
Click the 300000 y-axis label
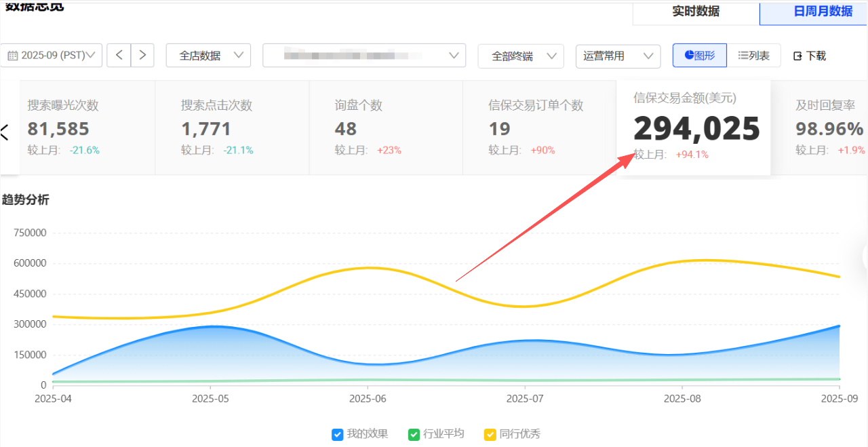click(30, 324)
